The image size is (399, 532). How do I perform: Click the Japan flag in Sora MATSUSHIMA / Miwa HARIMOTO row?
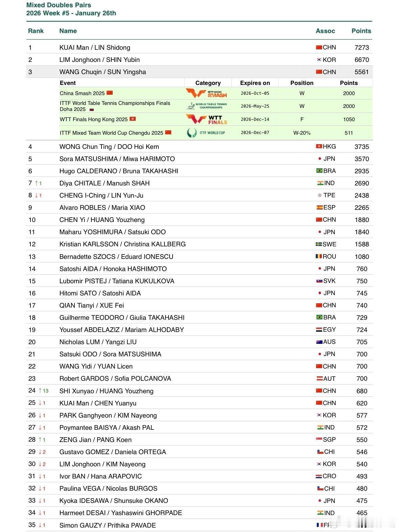pyautogui.click(x=320, y=158)
